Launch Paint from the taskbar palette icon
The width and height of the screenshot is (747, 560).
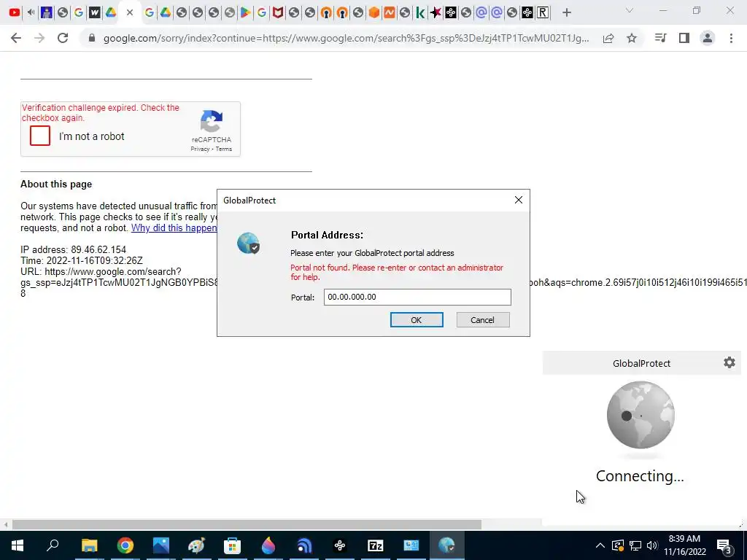[x=196, y=545]
